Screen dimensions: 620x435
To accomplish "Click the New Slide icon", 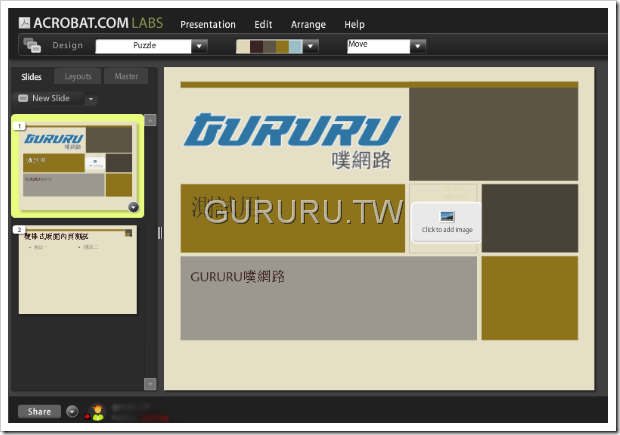I will pyautogui.click(x=23, y=98).
